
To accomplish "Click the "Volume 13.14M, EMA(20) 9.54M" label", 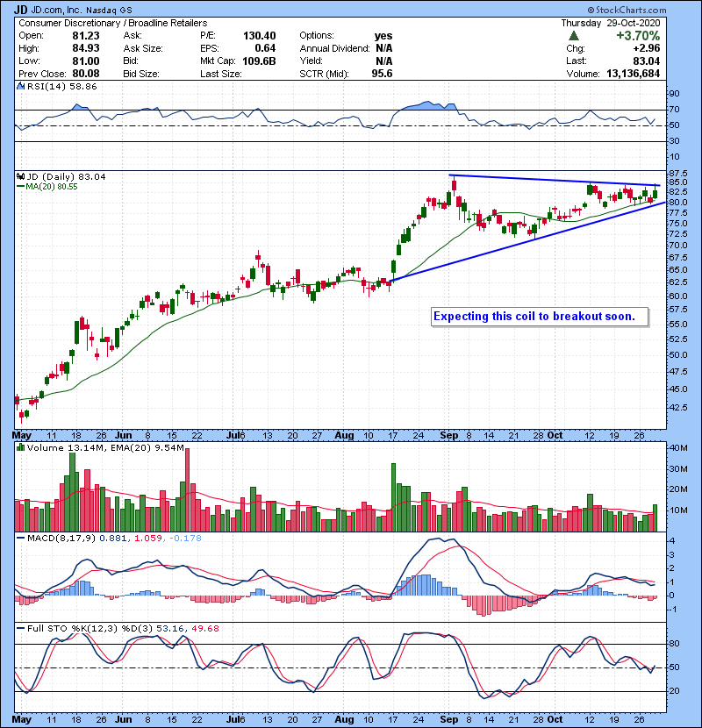I will click(x=105, y=447).
